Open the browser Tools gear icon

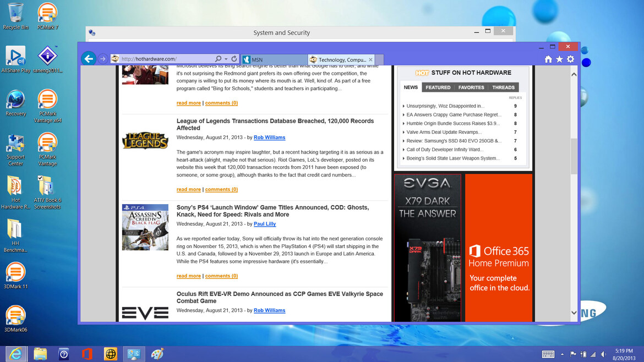[x=570, y=59]
